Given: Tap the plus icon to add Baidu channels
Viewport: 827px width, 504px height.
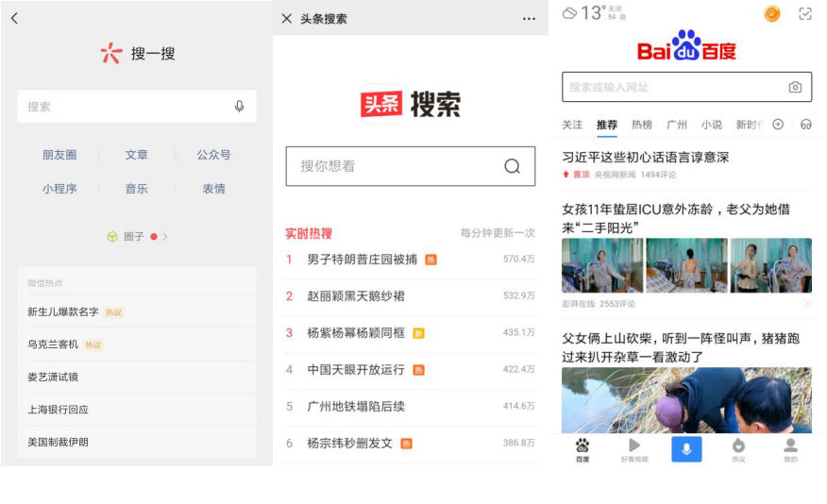Looking at the screenshot, I should pos(778,125).
